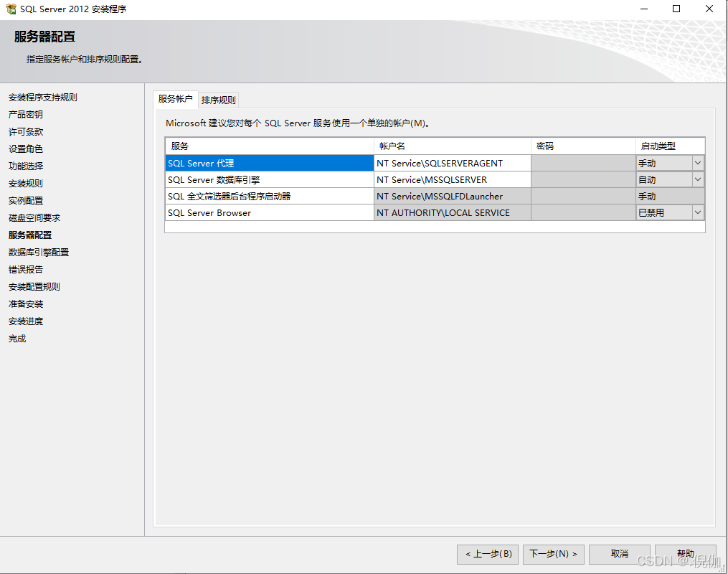Image resolution: width=728 pixels, height=574 pixels.
Task: Click 实例配置 step in sidebar
Action: point(26,201)
